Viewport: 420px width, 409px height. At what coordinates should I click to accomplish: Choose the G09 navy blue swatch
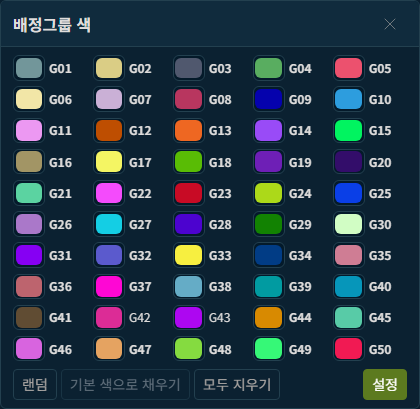click(x=269, y=99)
